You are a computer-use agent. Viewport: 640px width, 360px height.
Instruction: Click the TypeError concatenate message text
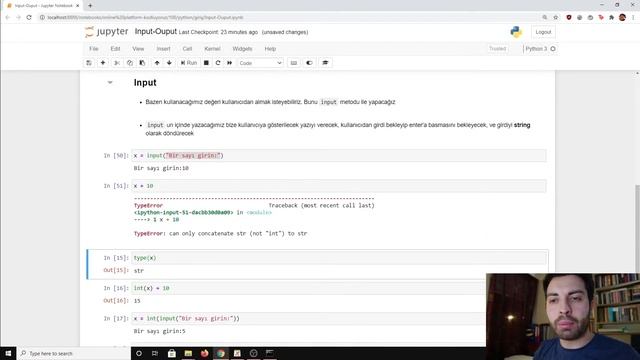[220, 233]
